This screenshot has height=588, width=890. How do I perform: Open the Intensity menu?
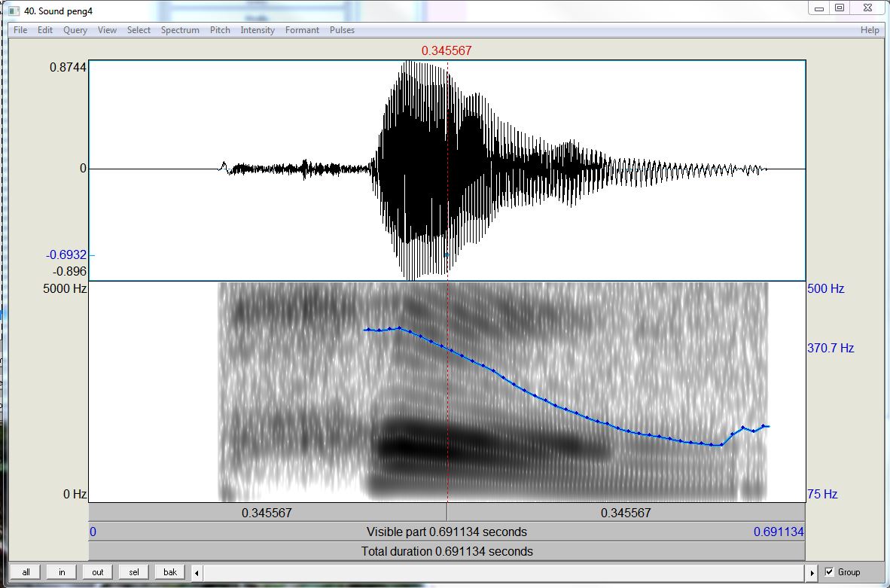click(257, 30)
